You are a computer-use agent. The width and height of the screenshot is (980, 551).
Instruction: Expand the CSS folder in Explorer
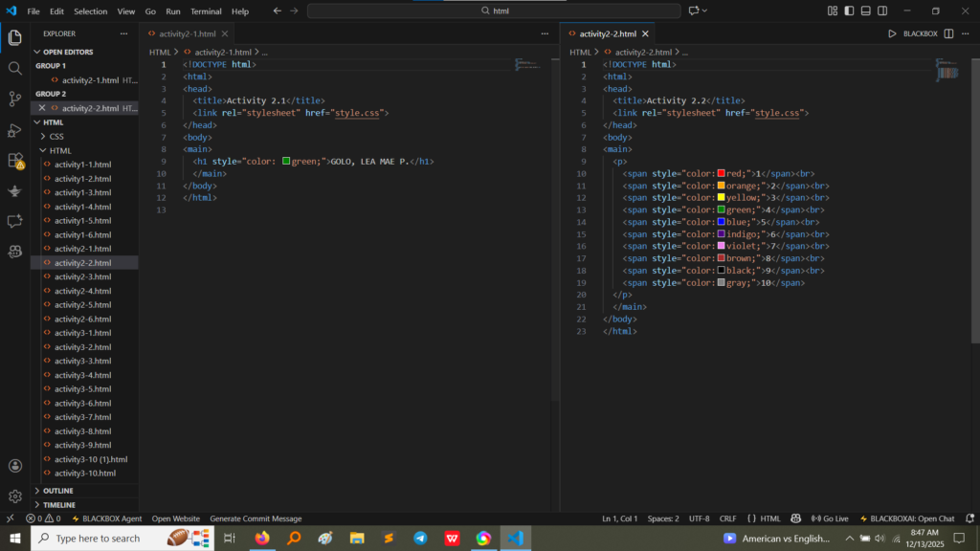[x=56, y=137]
